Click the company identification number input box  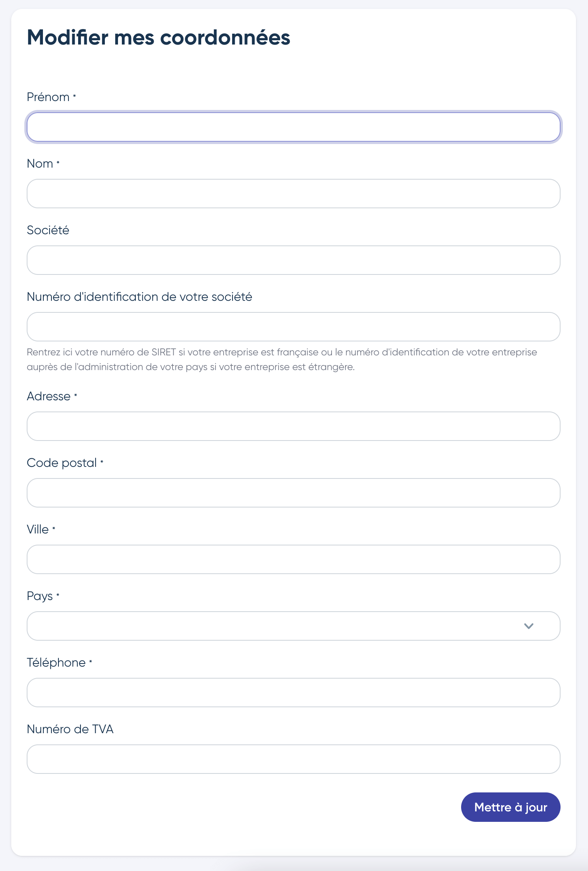pyautogui.click(x=294, y=327)
